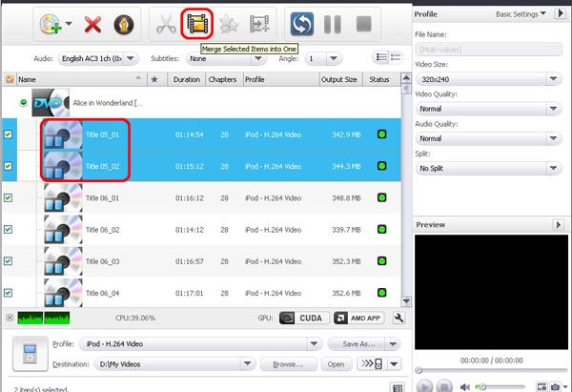572x392 pixels.
Task: Collapse the Profile panel arrow
Action: (x=561, y=14)
